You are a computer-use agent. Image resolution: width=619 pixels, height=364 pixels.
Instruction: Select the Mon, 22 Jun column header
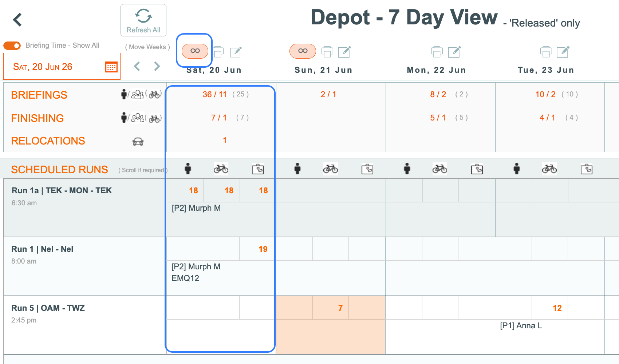436,70
